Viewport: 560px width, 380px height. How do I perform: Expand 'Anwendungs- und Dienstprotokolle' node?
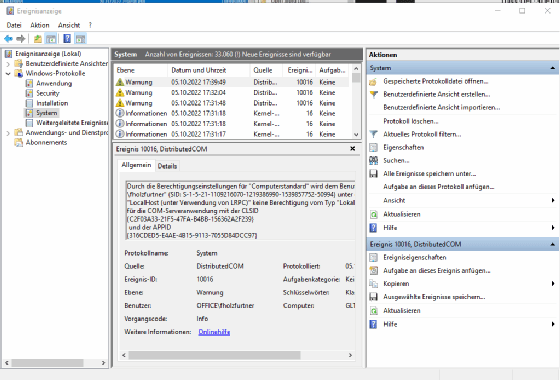coord(8,133)
